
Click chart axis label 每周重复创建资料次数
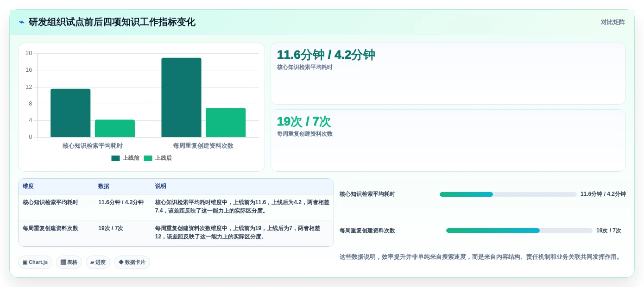[203, 146]
